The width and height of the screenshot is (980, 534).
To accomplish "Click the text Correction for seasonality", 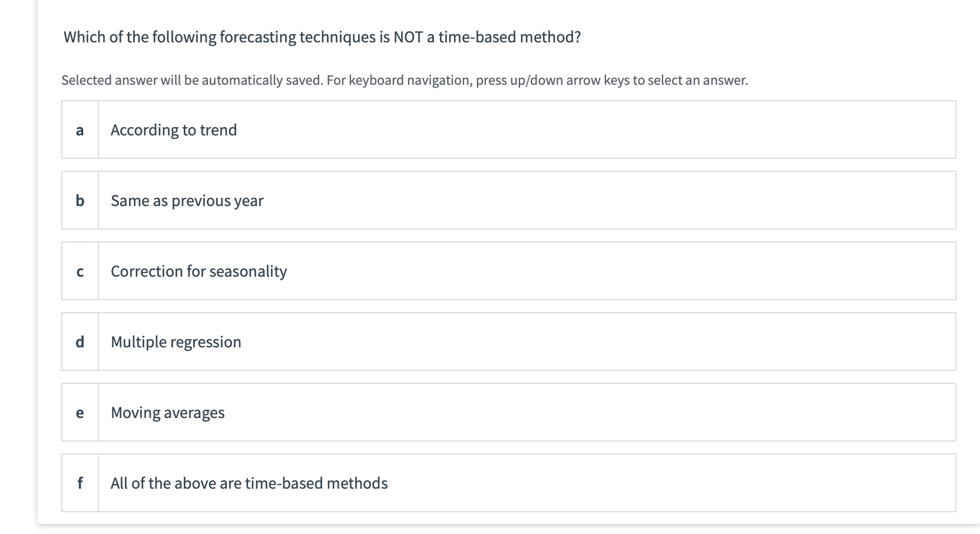I will 198,271.
